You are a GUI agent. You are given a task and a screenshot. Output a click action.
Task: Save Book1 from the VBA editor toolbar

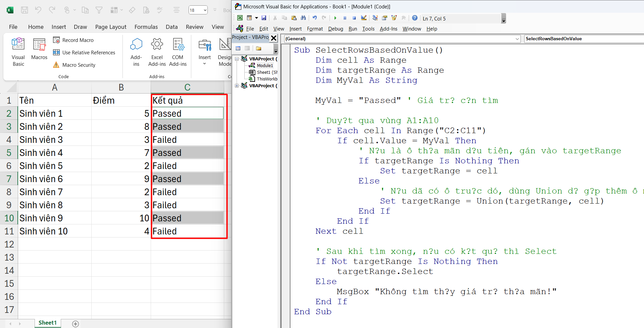pos(264,18)
